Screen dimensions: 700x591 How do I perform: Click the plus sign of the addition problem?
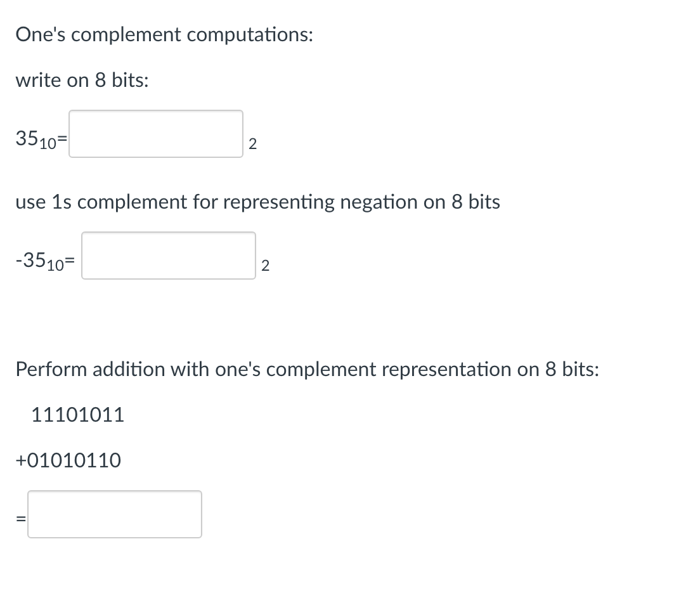point(22,460)
